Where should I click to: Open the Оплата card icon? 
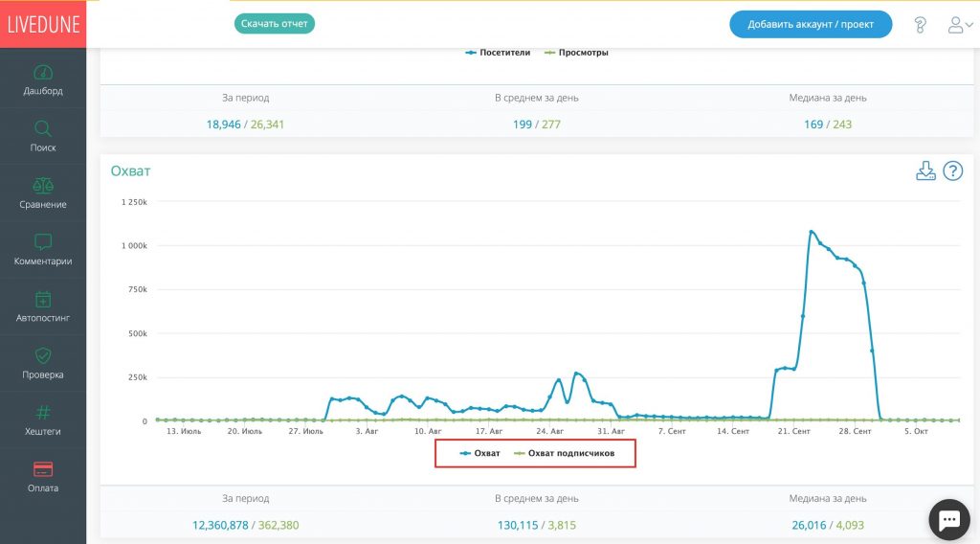click(42, 469)
